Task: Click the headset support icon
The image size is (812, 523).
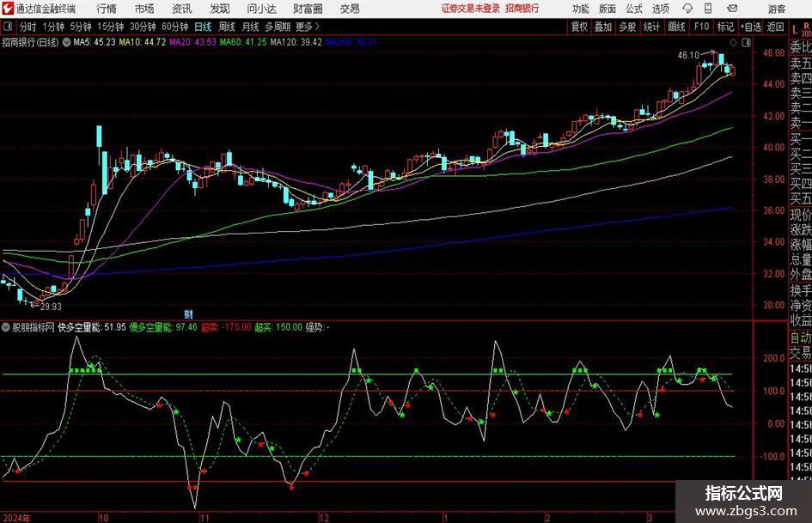Action: (x=687, y=9)
